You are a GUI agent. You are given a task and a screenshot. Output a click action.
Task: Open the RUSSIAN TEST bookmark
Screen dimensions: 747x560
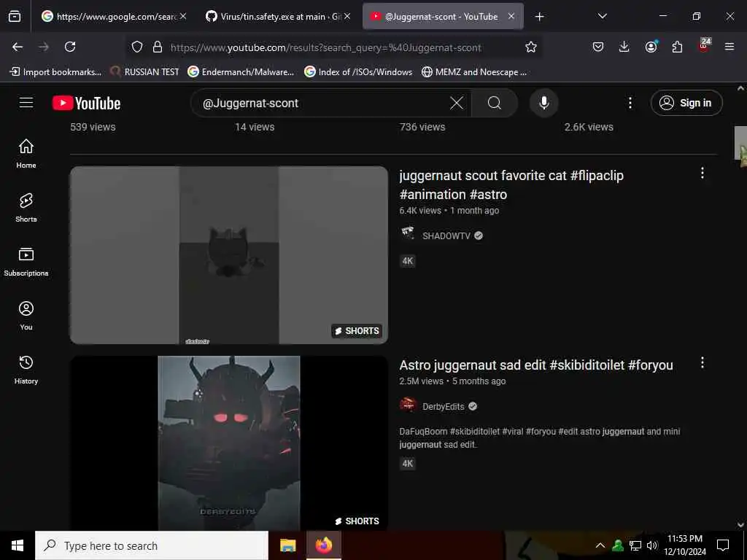144,72
